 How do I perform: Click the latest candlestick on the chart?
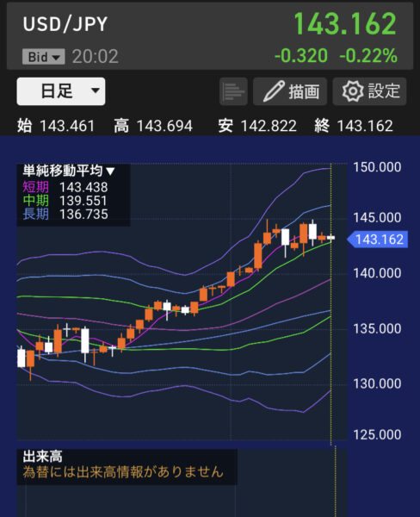click(330, 238)
